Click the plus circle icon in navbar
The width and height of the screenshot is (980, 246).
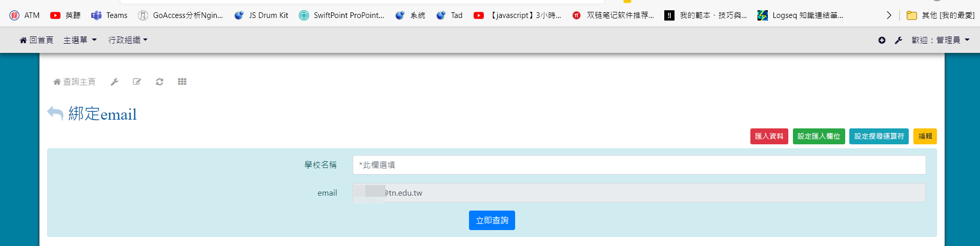882,40
